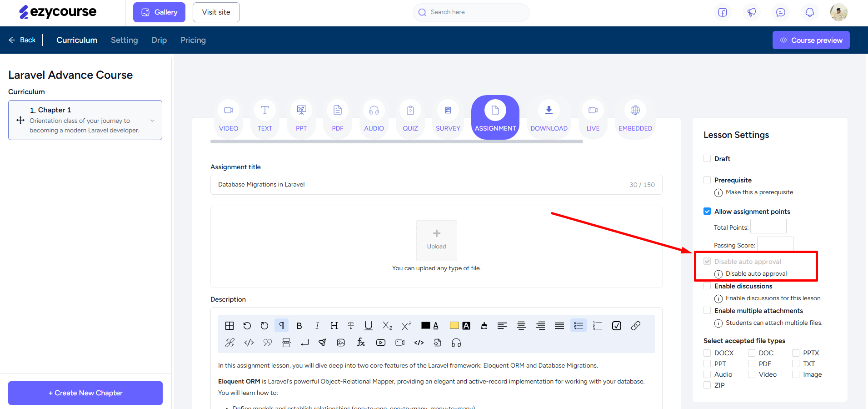The height and width of the screenshot is (409, 868).
Task: Create New Chapter
Action: click(x=85, y=393)
